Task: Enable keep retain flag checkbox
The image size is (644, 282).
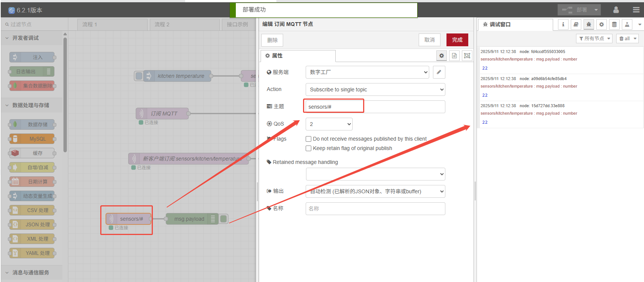Action: pyautogui.click(x=308, y=148)
